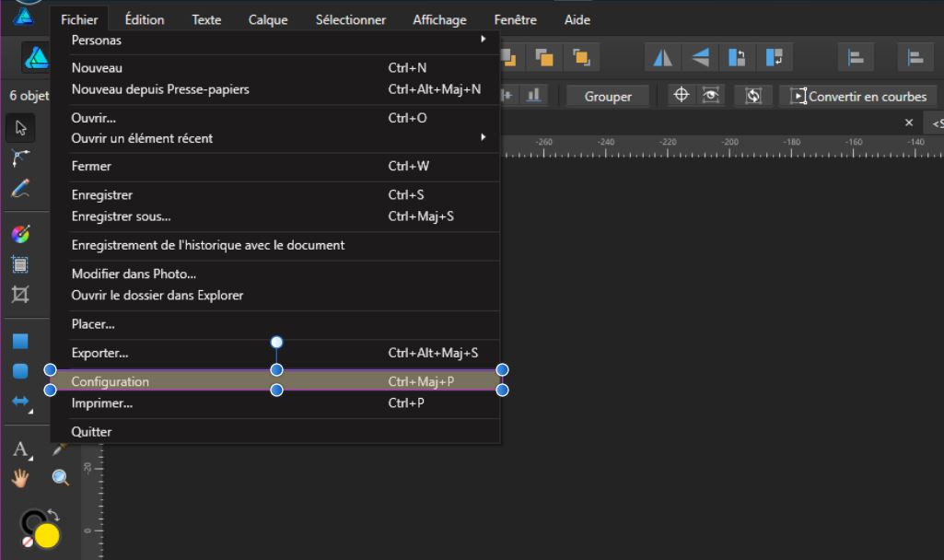944x560 pixels.
Task: Open the Sélectionner menu
Action: pyautogui.click(x=350, y=20)
